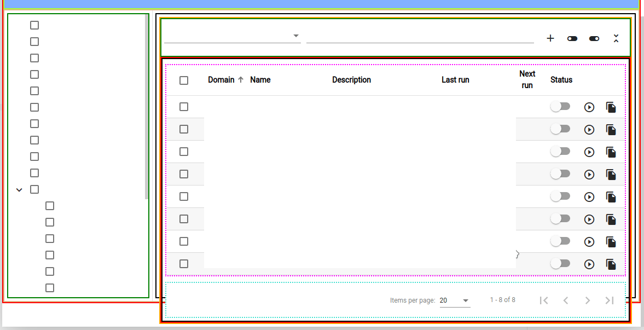Switch off the first toggle in the top toolbar

pos(572,38)
